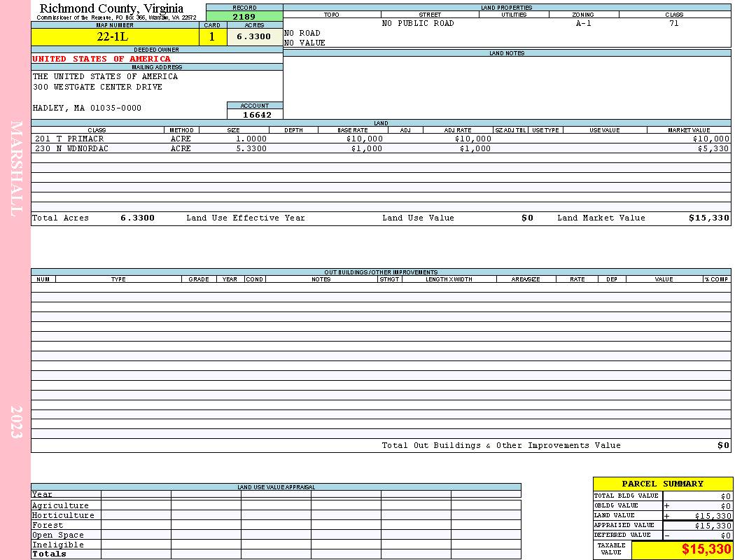This screenshot has height=560, width=735.
Task: Select the red taxable value $15,330
Action: coord(706,549)
